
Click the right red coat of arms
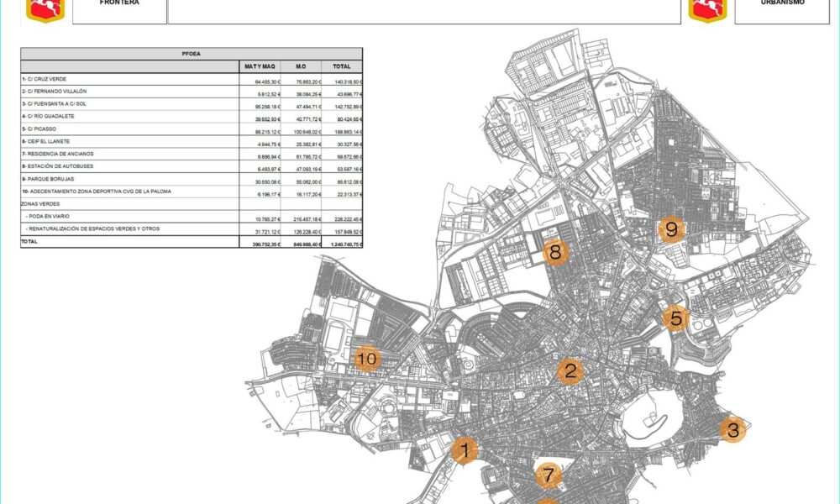(x=707, y=11)
